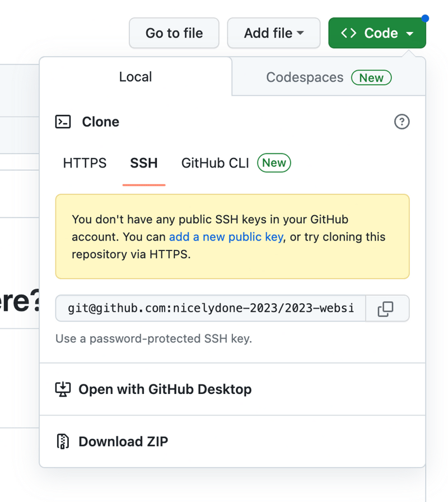This screenshot has height=502, width=448.
Task: Open the Clone help question mark
Action: 402,122
